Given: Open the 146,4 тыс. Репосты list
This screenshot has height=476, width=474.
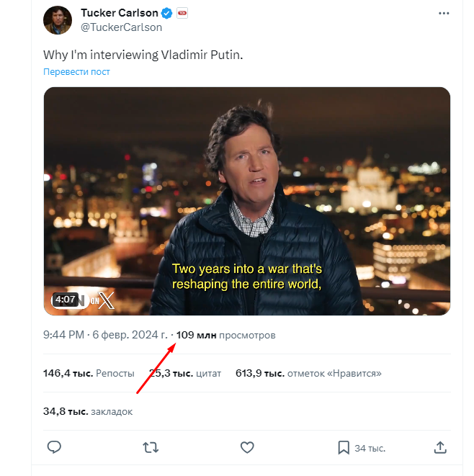Looking at the screenshot, I should (89, 373).
